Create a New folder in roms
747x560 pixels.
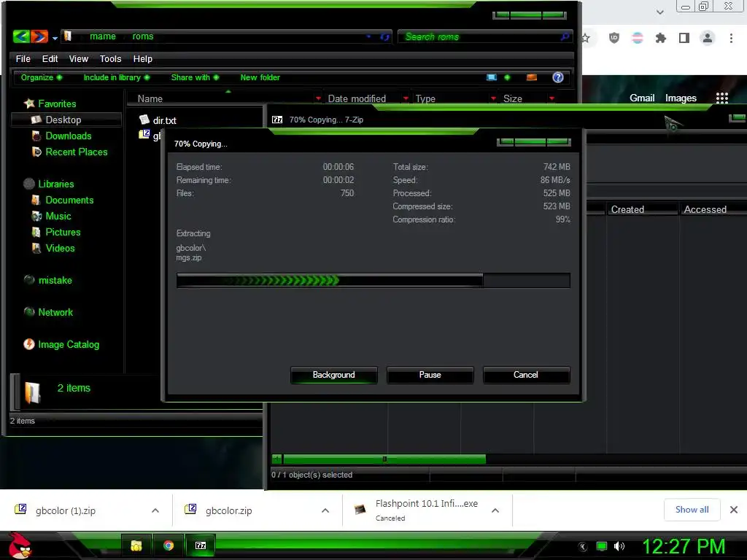point(260,77)
